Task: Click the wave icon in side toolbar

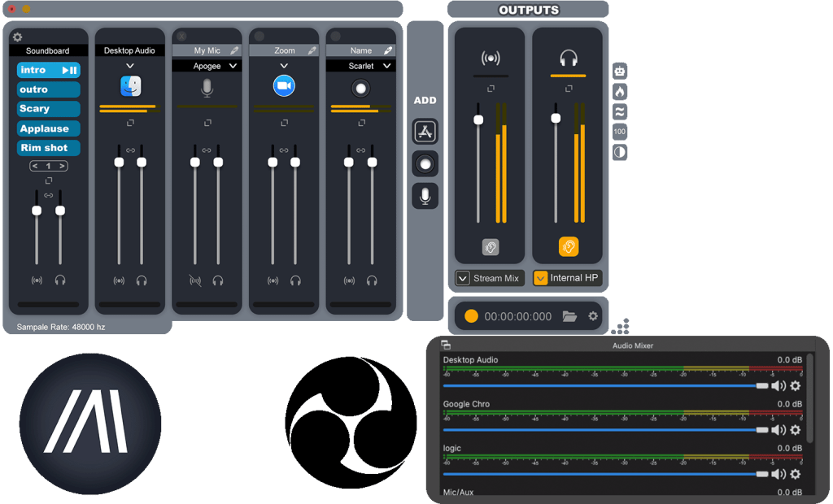Action: 620,111
